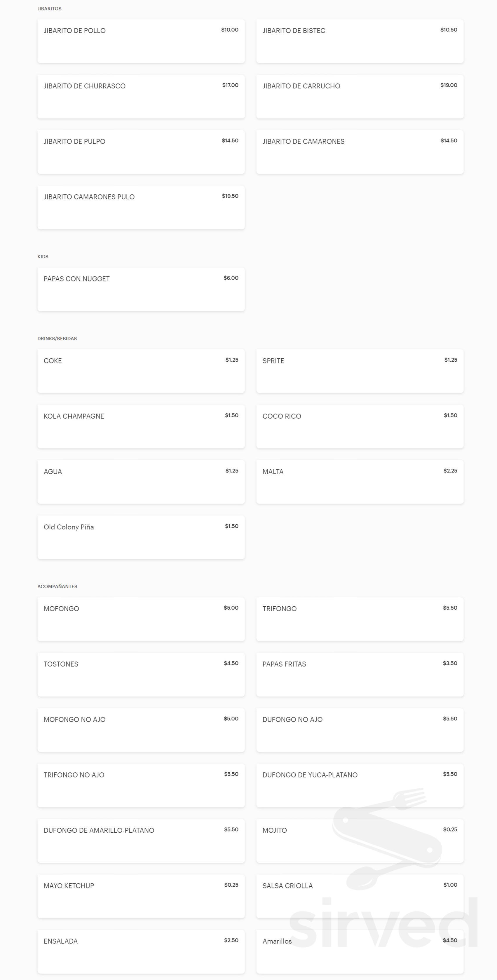
Task: Open the Jibarito de Bistec item
Action: point(360,41)
